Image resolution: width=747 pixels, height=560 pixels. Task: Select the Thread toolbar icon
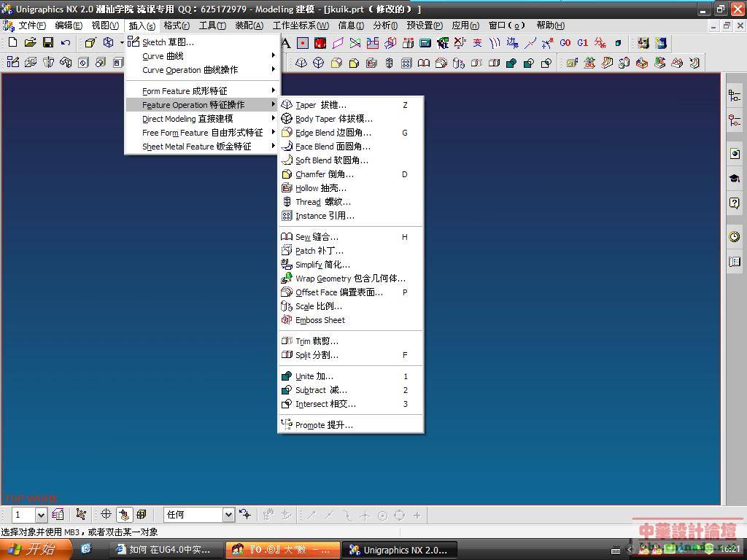pos(389,63)
